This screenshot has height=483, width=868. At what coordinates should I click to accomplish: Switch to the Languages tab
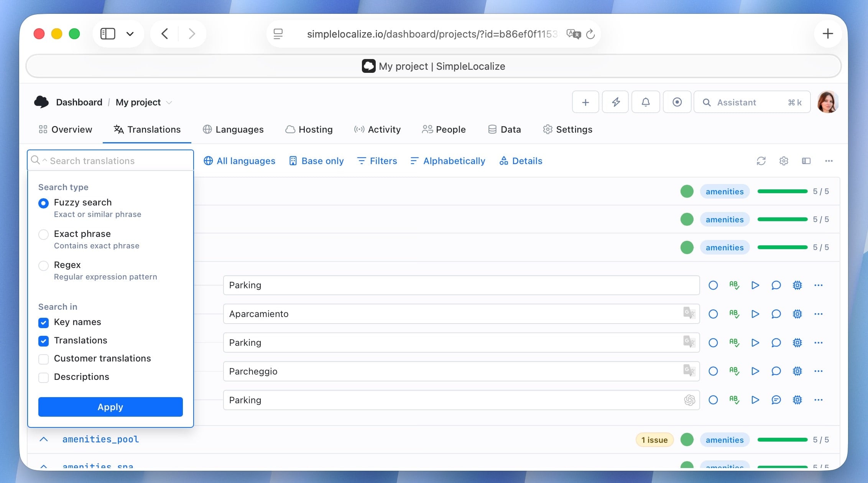pos(233,130)
